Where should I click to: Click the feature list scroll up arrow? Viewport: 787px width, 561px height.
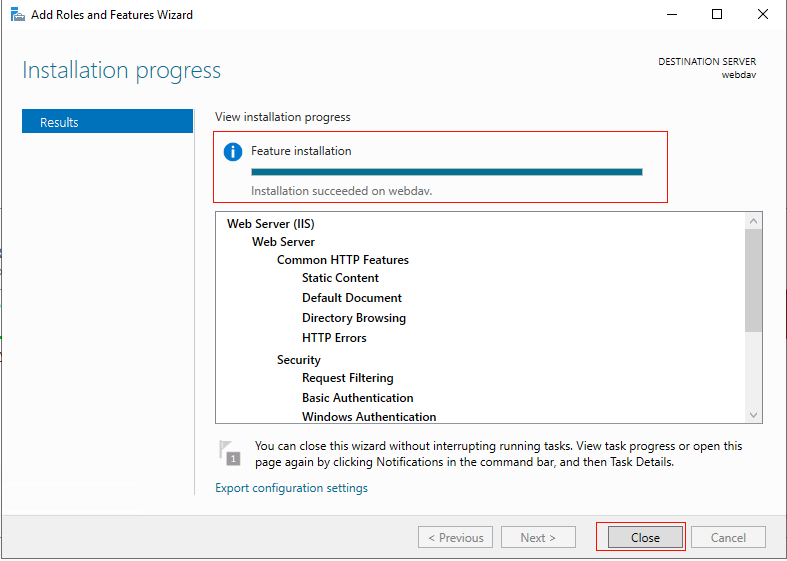[753, 221]
